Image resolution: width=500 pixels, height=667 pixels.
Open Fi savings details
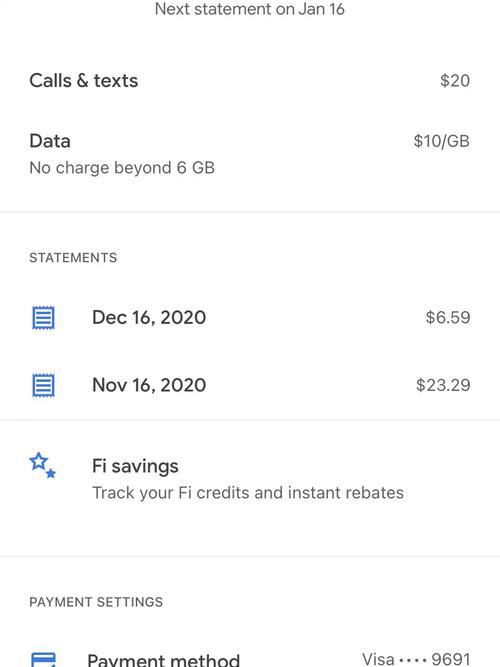(250, 479)
